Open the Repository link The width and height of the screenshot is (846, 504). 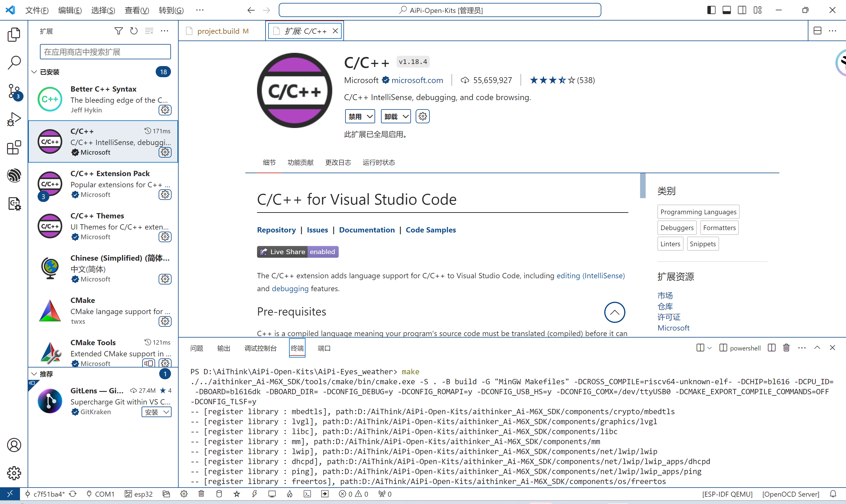tap(276, 230)
